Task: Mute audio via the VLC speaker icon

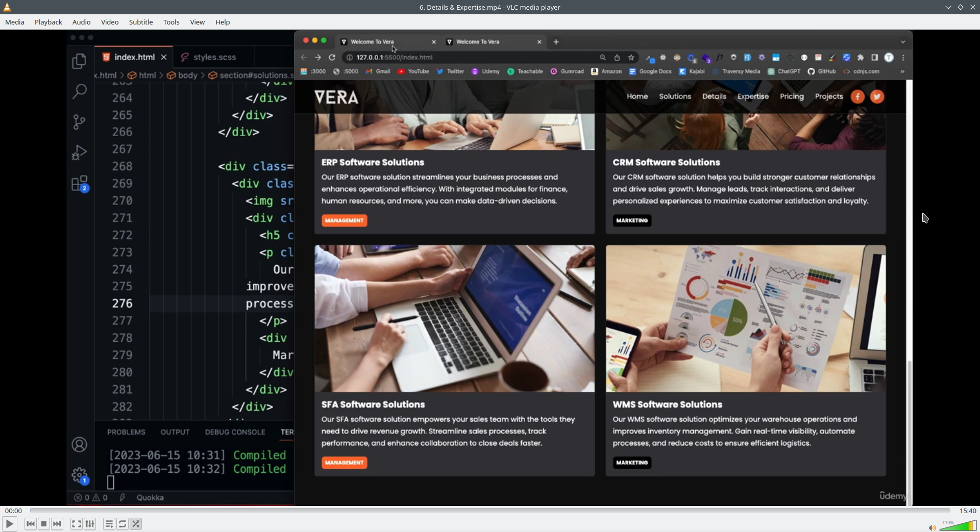Action: click(932, 527)
